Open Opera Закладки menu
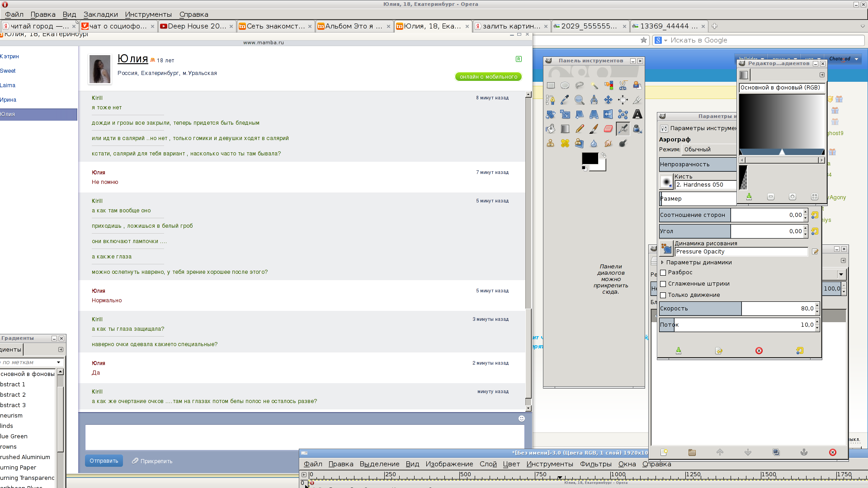The width and height of the screenshot is (868, 488). point(100,14)
